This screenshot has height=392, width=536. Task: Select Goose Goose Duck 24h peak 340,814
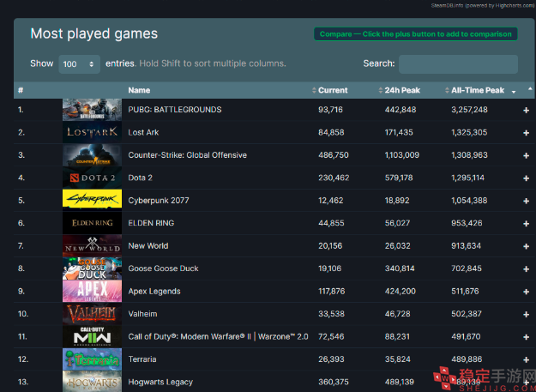[x=400, y=268]
